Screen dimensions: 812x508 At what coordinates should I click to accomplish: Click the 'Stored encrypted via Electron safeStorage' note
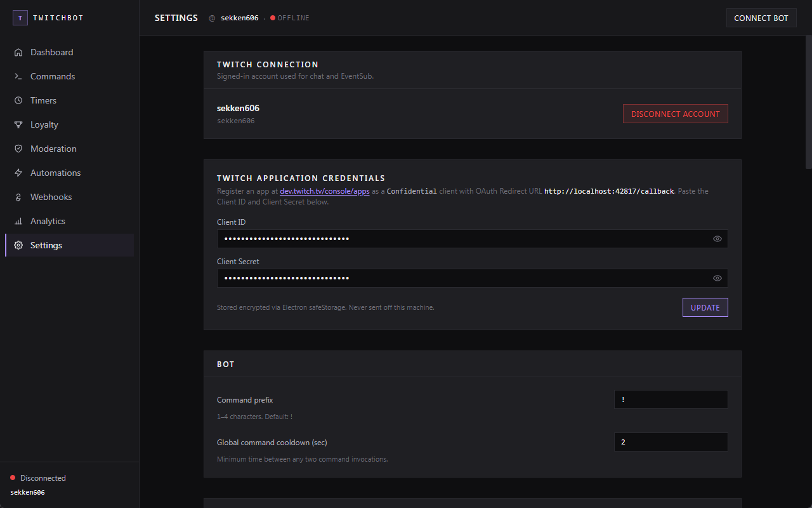(325, 307)
